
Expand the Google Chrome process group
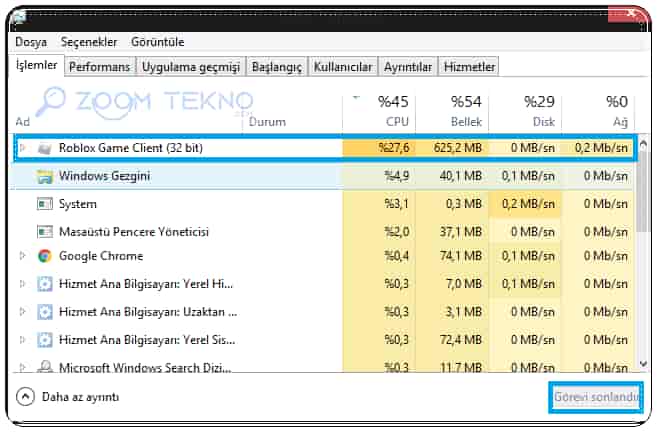[x=23, y=256]
